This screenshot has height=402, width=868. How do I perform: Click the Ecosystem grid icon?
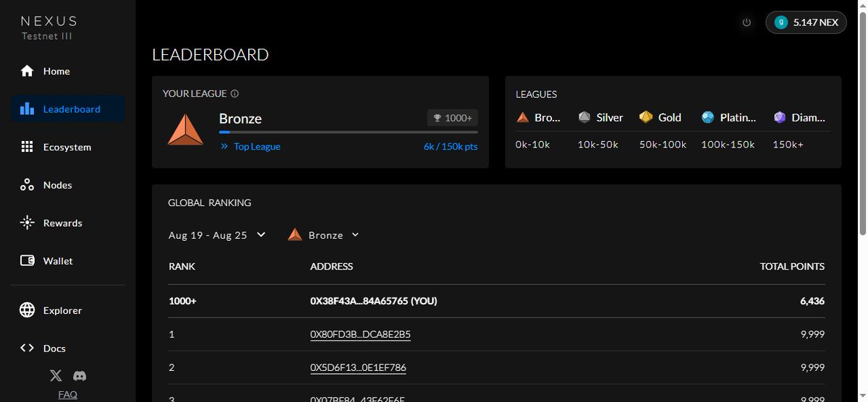[x=27, y=147]
